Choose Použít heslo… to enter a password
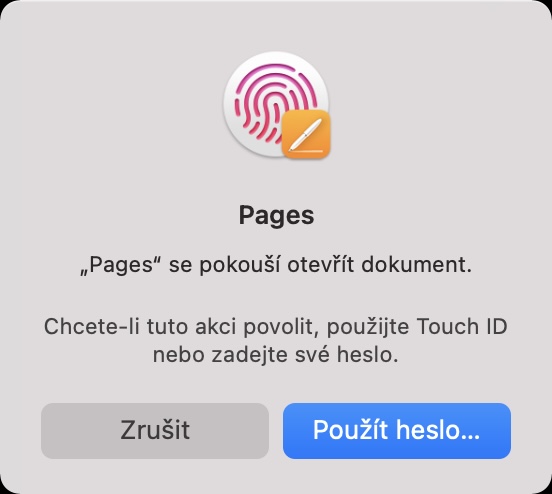The image size is (552, 494). 397,431
